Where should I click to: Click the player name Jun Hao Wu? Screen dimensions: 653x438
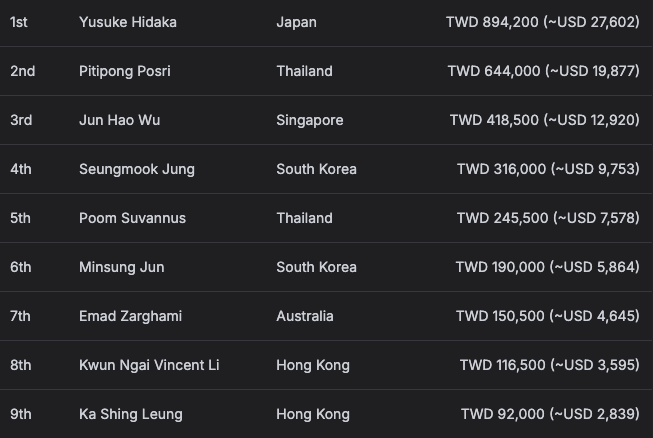[120, 120]
